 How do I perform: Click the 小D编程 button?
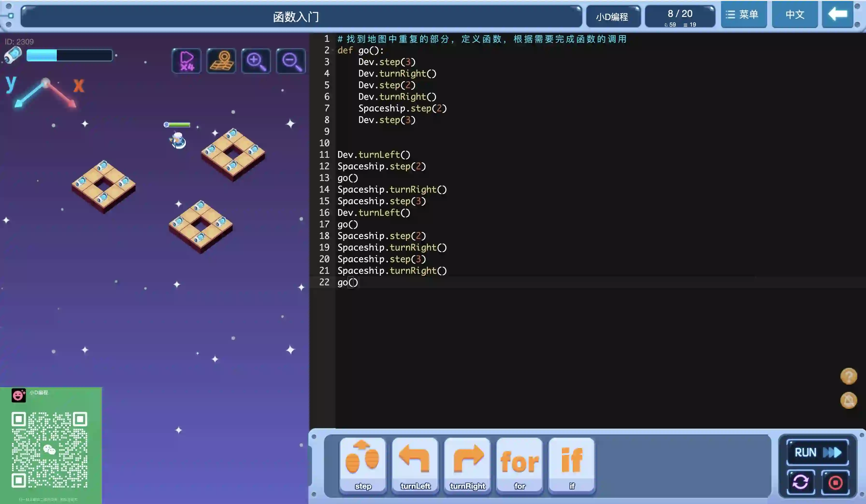click(612, 16)
